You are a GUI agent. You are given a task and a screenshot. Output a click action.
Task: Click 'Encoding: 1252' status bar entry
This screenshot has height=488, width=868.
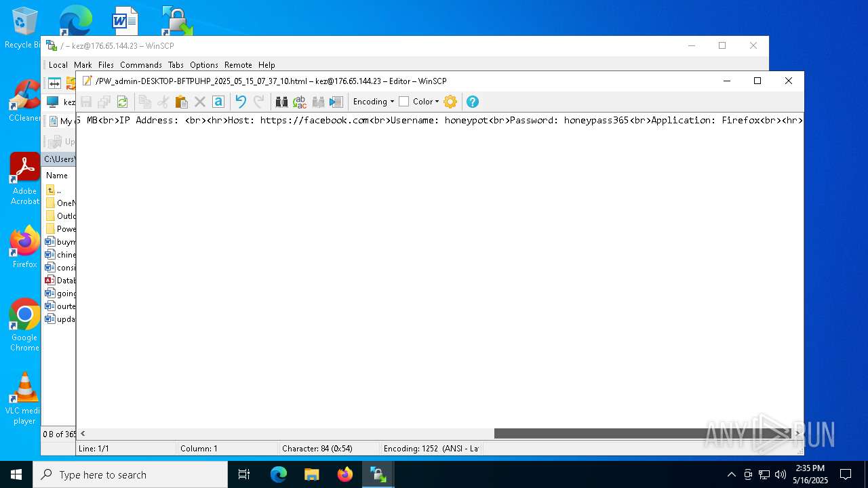pyautogui.click(x=431, y=449)
